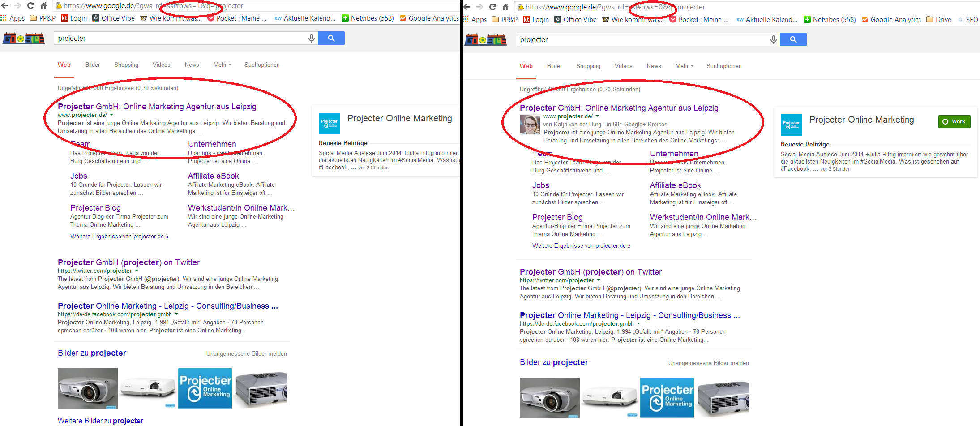The width and height of the screenshot is (980, 426).
Task: Open the SEO bookmark in the right window
Action: (967, 20)
